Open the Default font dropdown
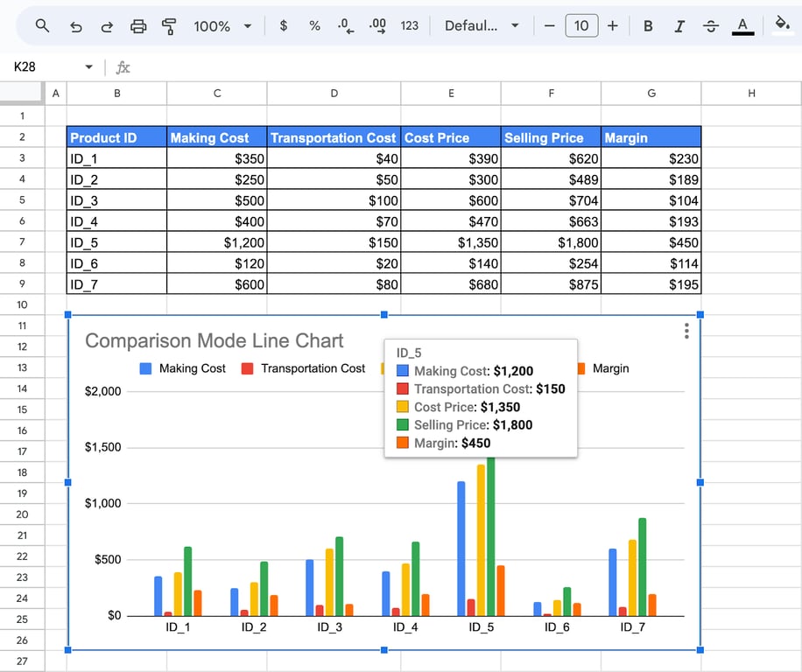 coord(482,25)
